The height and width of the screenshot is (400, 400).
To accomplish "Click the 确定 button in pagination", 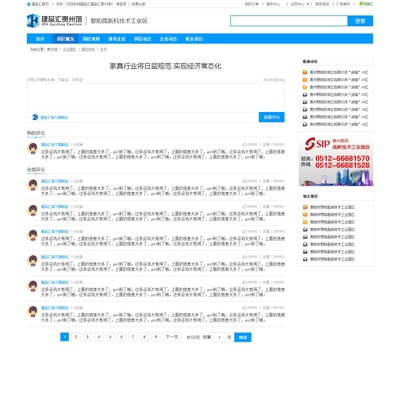I will 243,337.
